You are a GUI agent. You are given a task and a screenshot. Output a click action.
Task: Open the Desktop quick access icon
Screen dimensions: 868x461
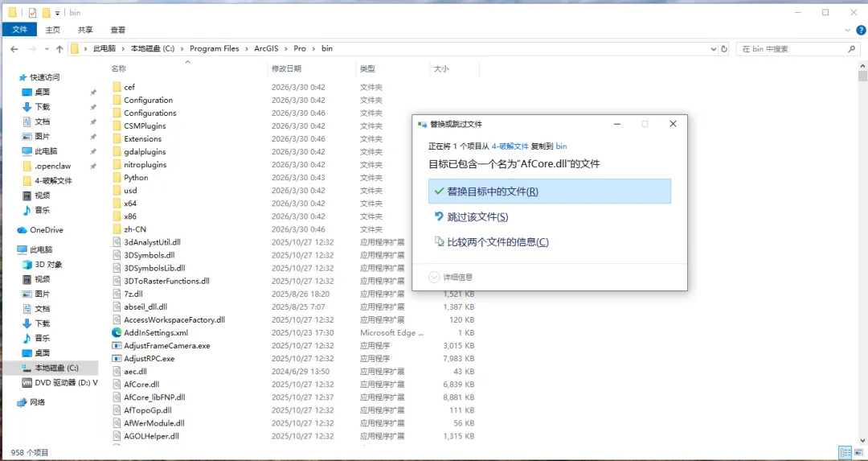tap(27, 92)
